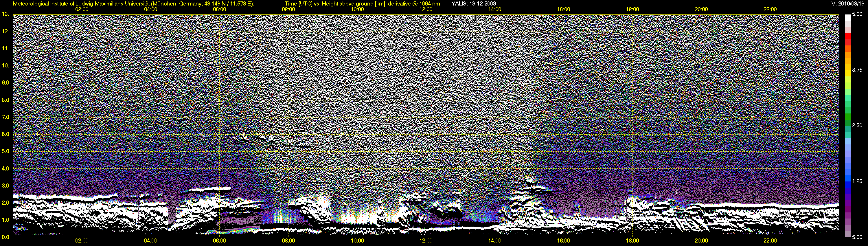The image size is (868, 246).
Task: Click the 'YALIS: 19-12-2009' label
Action: pos(474,4)
